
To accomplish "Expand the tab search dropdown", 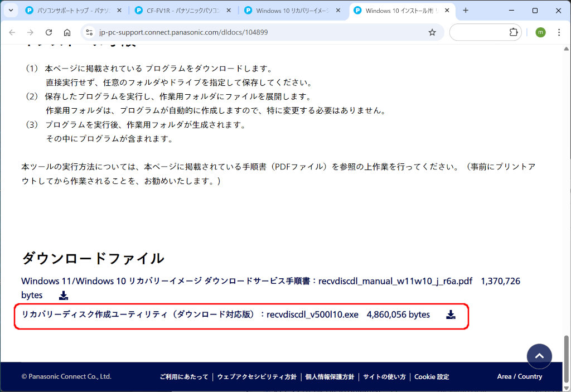I will tap(11, 10).
